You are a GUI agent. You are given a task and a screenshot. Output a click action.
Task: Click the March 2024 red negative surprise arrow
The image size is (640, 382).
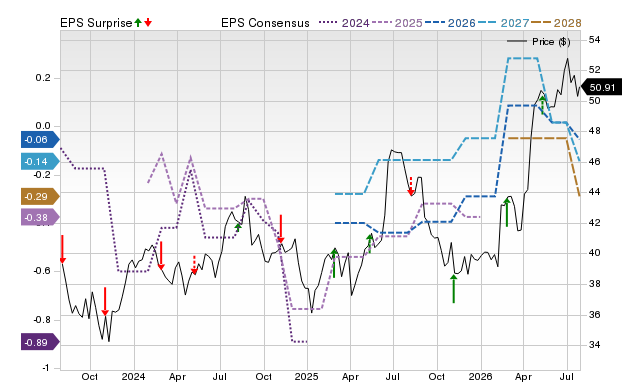click(161, 255)
